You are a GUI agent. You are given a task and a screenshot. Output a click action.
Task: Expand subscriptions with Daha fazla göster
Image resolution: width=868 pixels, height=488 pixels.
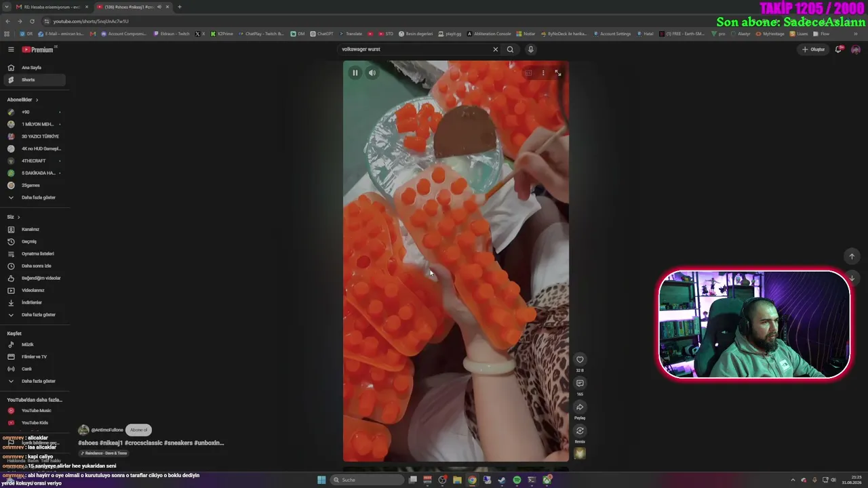pos(34,197)
